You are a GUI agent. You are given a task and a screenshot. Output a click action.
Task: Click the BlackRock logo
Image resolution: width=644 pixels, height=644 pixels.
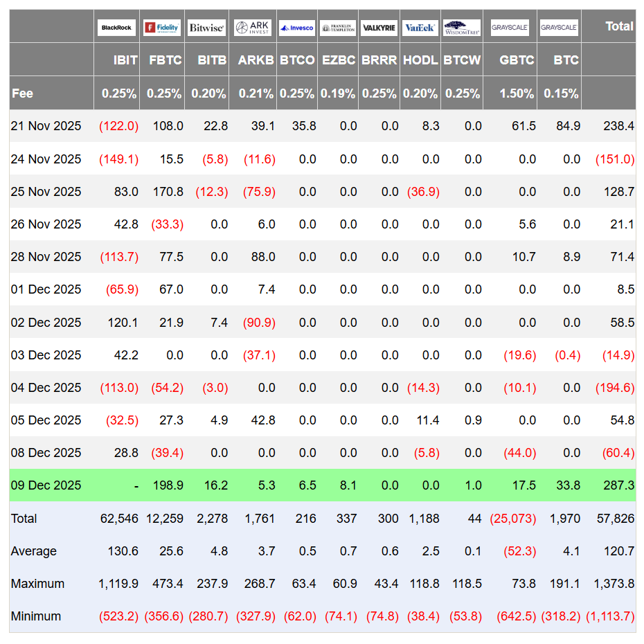click(116, 28)
